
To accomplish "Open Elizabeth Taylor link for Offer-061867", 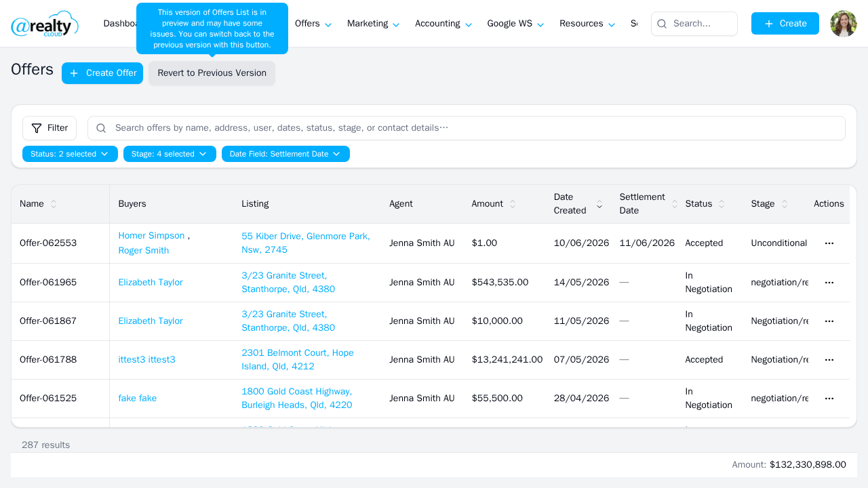I will pos(151,321).
